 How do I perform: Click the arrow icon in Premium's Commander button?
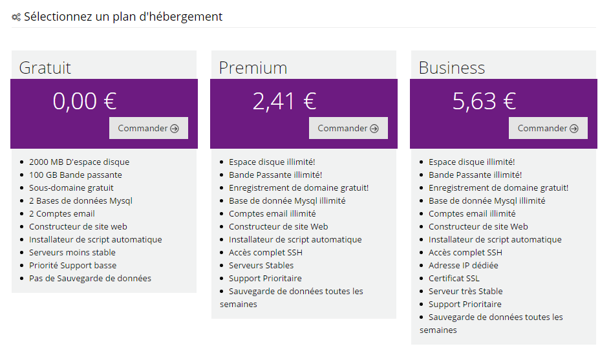point(374,129)
